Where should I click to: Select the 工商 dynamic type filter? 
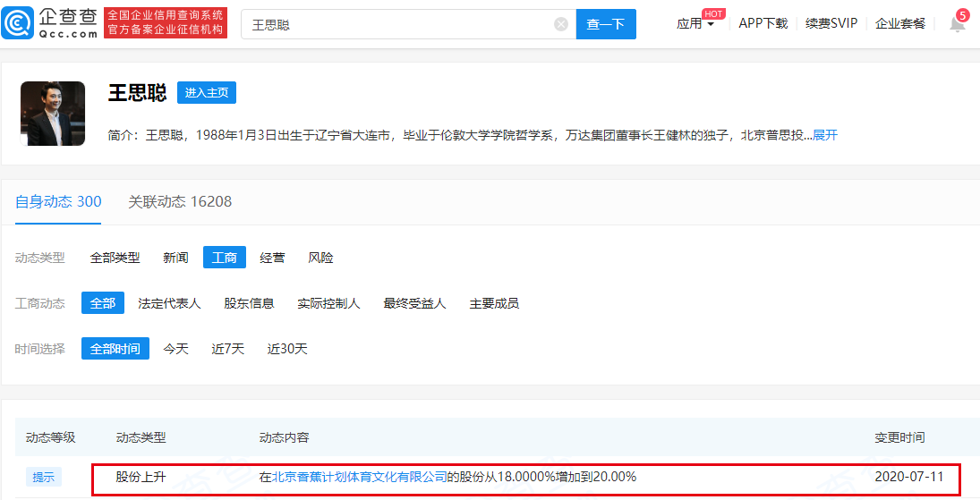click(225, 258)
